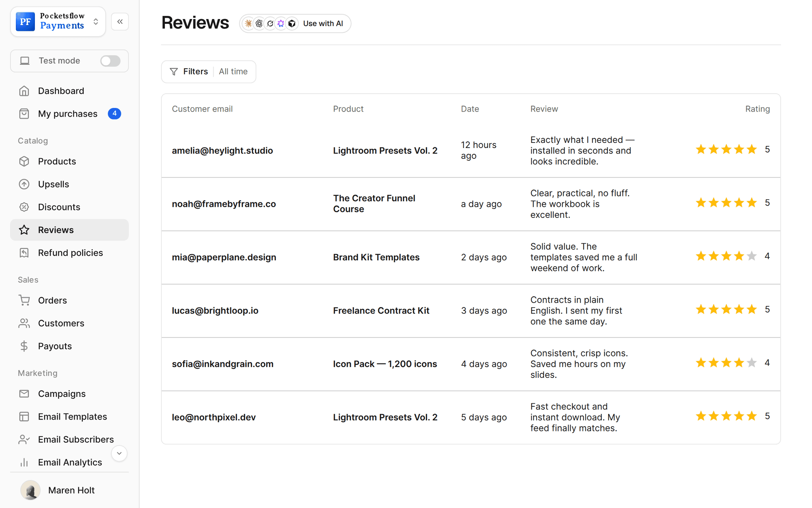Click the My purchases bag icon

click(24, 114)
